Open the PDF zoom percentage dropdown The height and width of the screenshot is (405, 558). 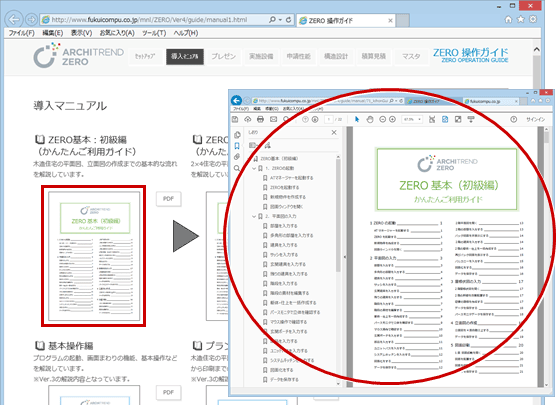pos(412,119)
